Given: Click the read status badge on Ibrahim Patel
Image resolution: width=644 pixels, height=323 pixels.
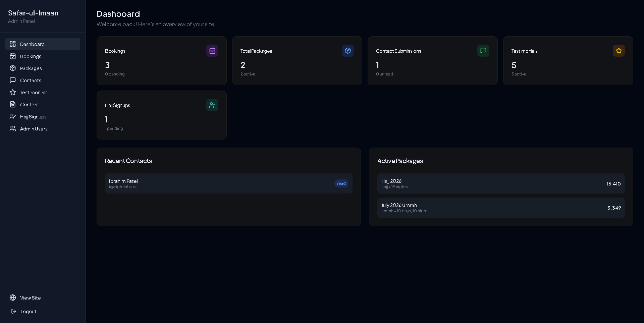Looking at the screenshot, I should [341, 183].
